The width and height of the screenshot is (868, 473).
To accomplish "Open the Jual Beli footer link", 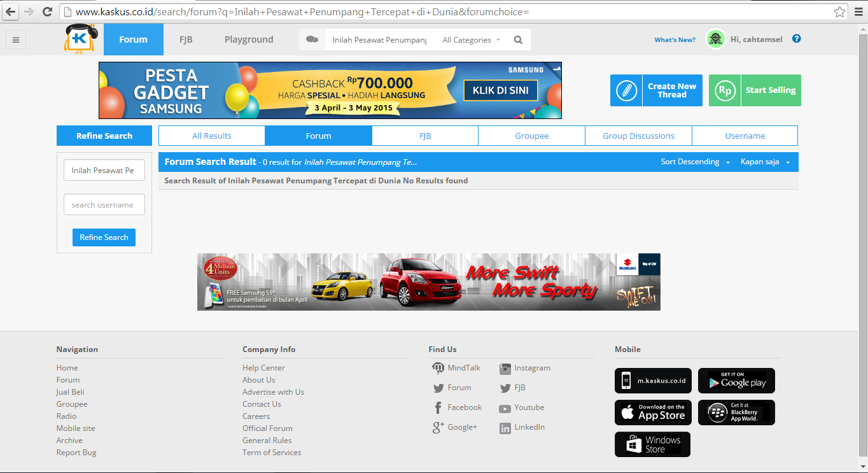I will [x=70, y=392].
